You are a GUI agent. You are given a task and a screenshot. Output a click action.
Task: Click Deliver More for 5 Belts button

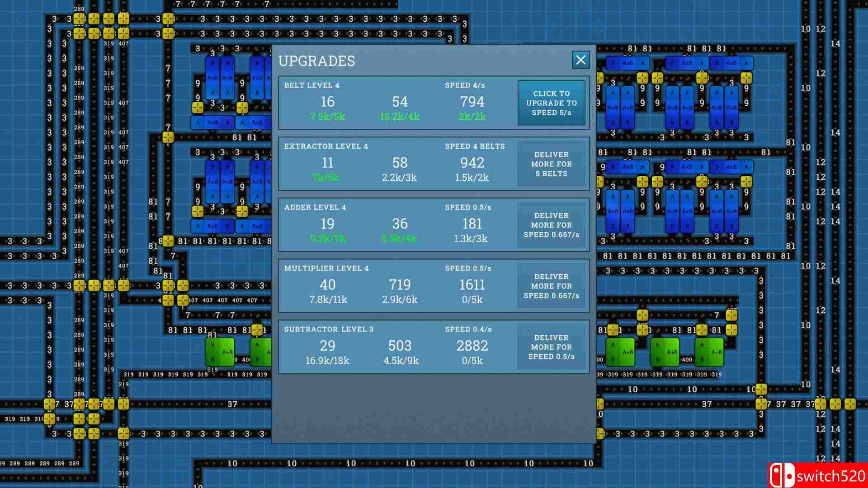(x=551, y=164)
